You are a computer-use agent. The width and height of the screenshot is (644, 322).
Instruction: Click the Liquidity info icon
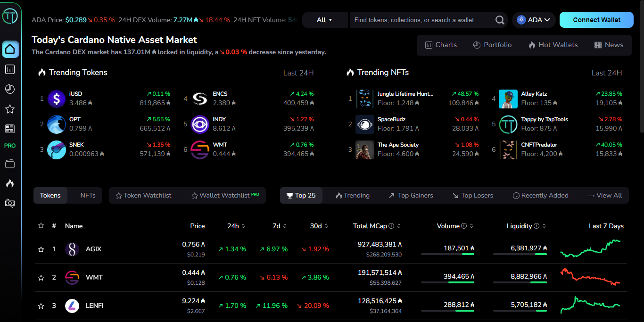click(537, 226)
